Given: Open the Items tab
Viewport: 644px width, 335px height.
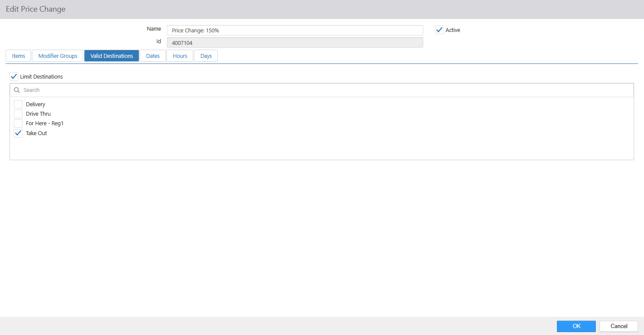Looking at the screenshot, I should (x=19, y=56).
